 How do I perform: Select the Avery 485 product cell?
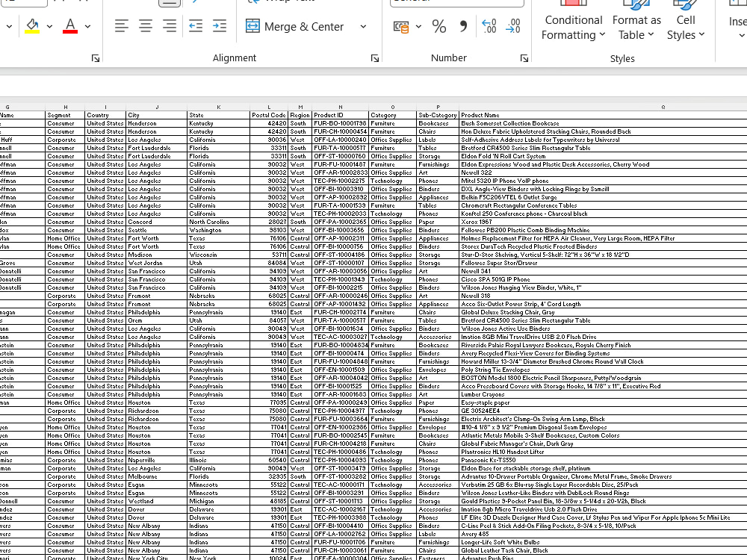point(603,535)
